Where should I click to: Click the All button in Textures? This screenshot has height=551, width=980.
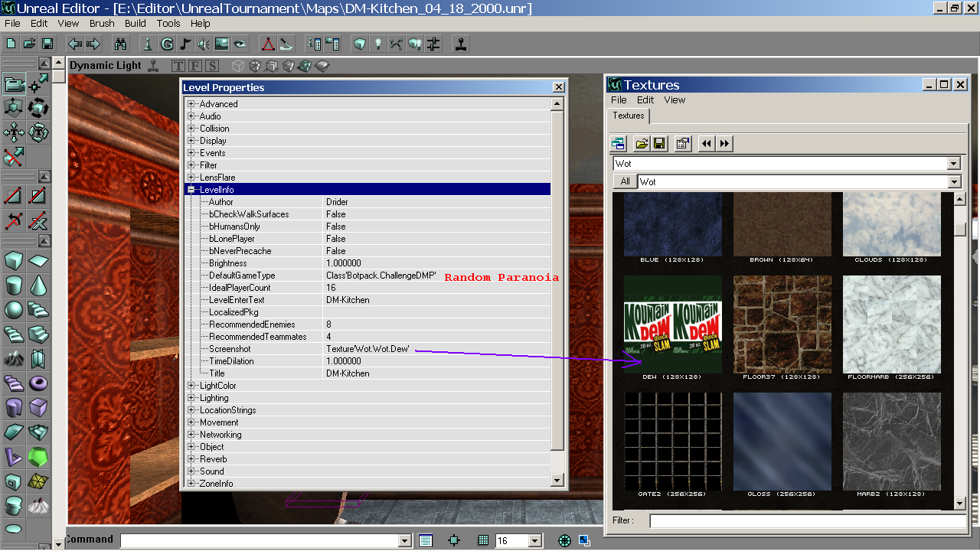click(625, 181)
